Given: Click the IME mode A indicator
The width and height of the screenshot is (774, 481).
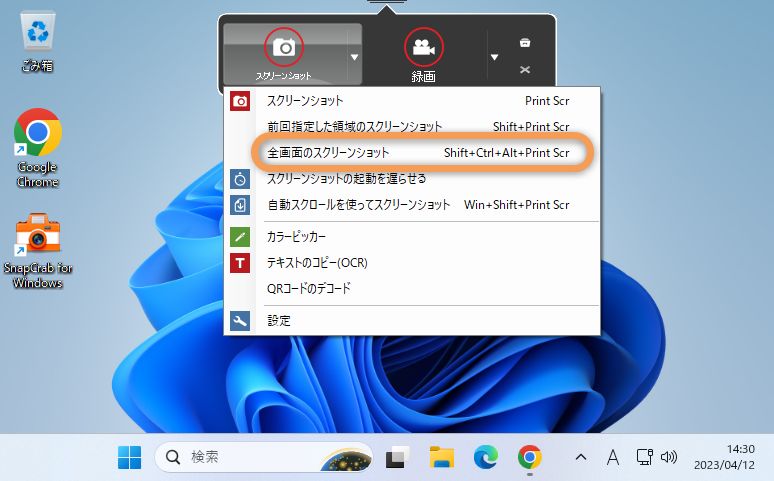Looking at the screenshot, I should (613, 457).
